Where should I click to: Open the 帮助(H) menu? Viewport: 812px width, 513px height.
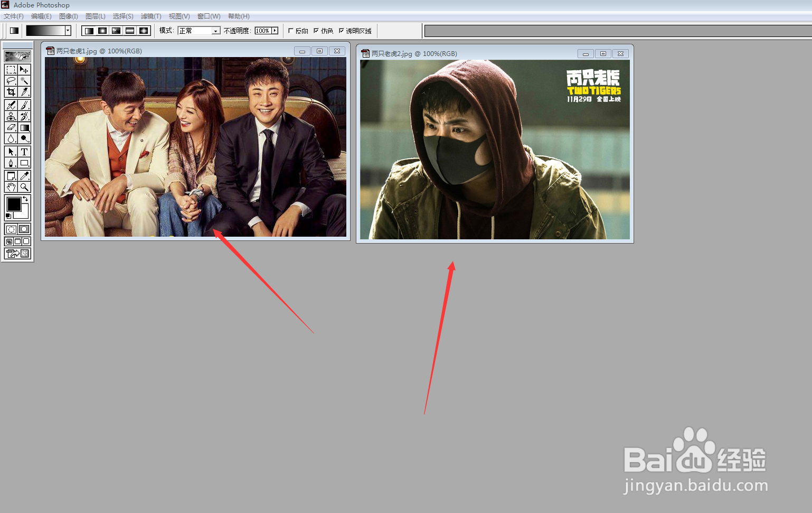239,16
